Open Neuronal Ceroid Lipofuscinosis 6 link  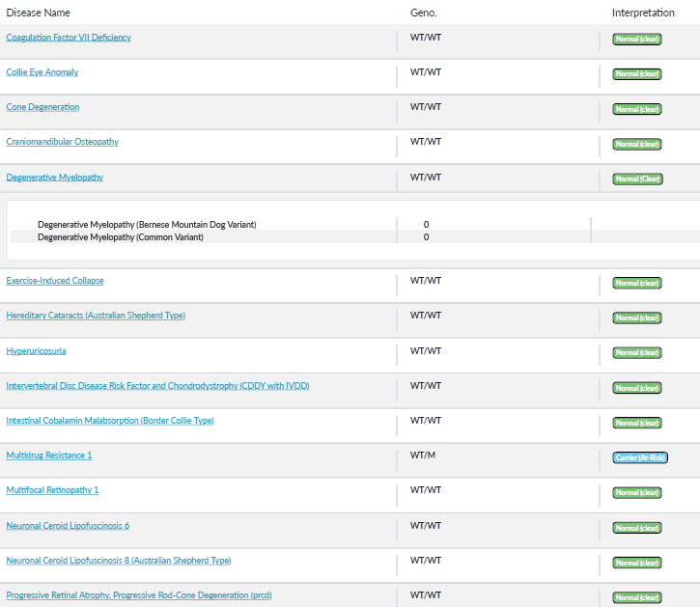[x=68, y=526]
